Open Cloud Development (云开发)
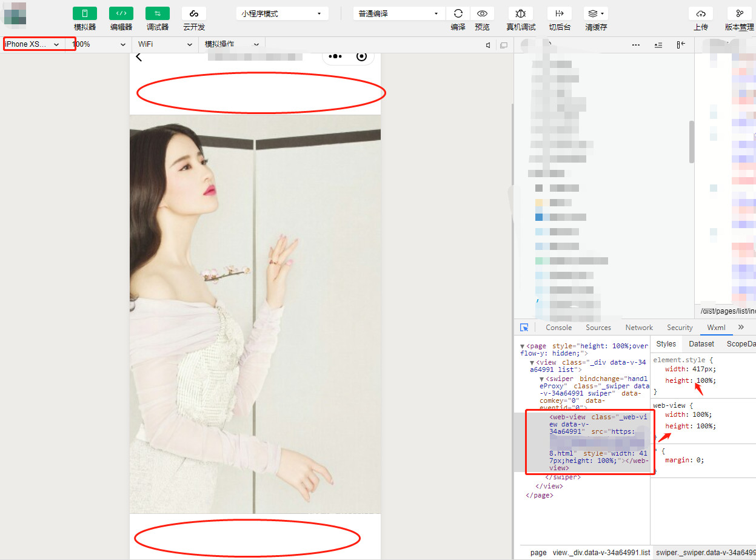 (x=194, y=13)
